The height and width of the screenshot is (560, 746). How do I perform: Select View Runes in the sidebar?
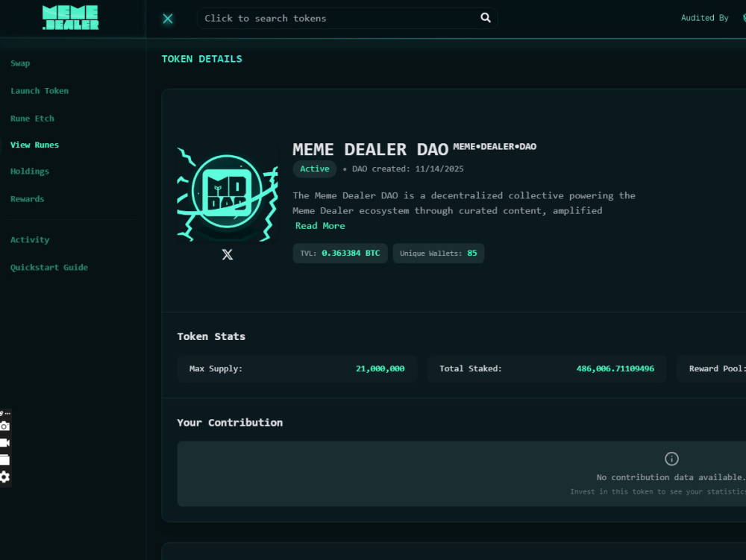35,145
